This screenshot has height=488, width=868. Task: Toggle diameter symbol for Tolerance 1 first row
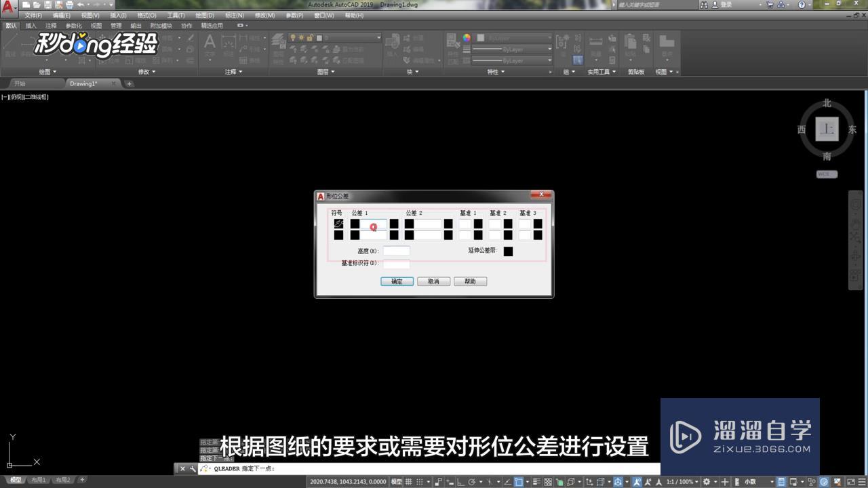(x=355, y=224)
